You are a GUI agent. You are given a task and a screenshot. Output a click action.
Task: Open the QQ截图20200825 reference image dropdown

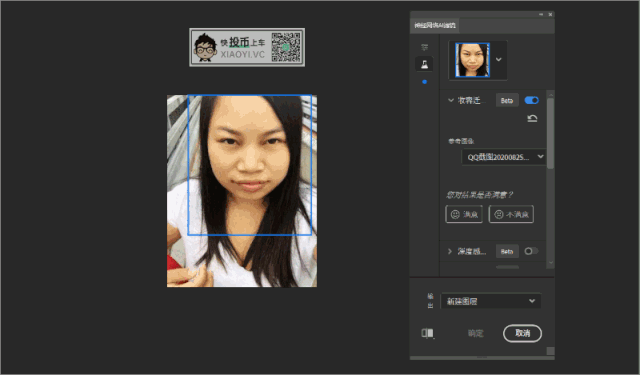coord(504,157)
